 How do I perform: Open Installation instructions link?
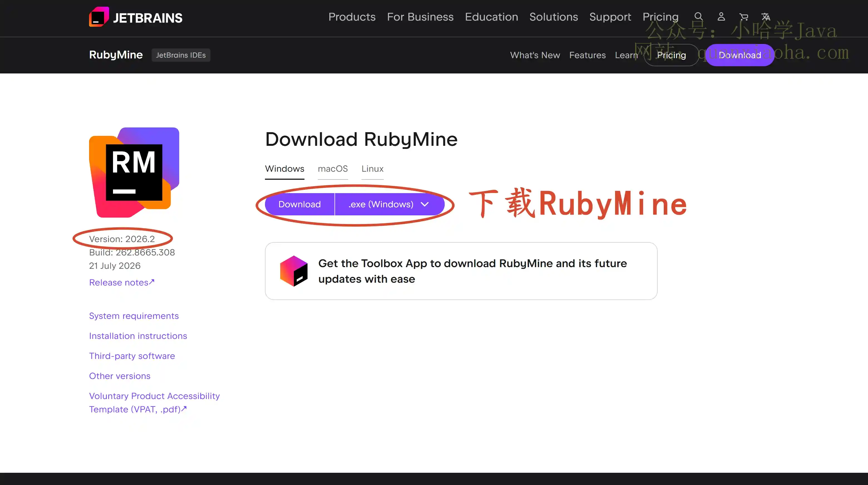coord(138,336)
